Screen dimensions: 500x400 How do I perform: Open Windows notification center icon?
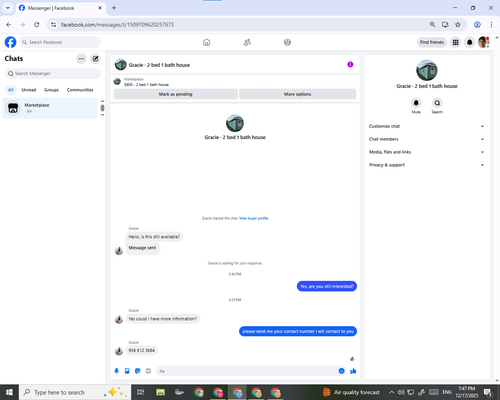point(488,392)
